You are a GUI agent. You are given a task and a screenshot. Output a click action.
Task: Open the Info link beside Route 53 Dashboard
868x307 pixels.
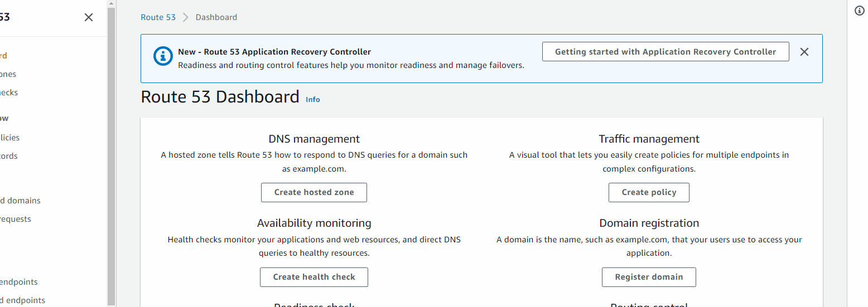pyautogui.click(x=313, y=99)
